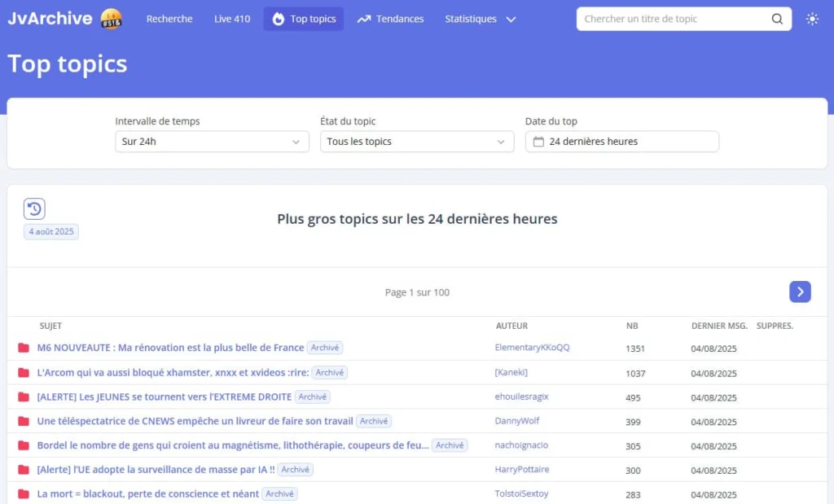
Task: Click the search magnifier icon
Action: pyautogui.click(x=777, y=19)
